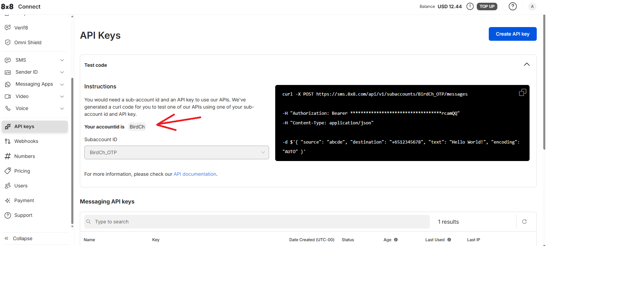Image resolution: width=644 pixels, height=284 pixels.
Task: Click the Messaging API keys heading
Action: pos(107,201)
